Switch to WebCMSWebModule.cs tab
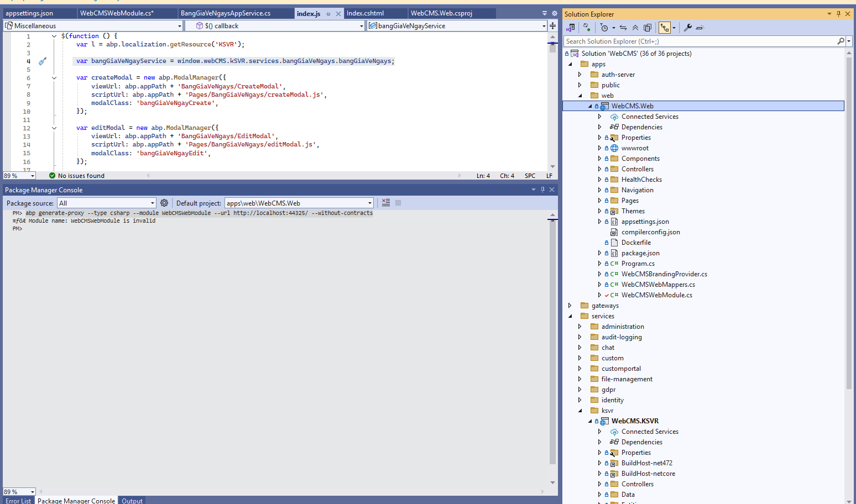 pos(117,13)
